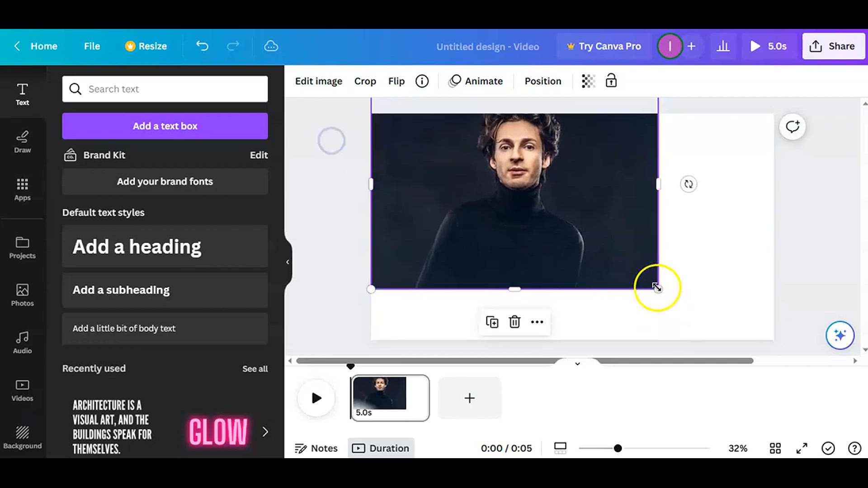The image size is (868, 488).
Task: Click the Undo arrow
Action: click(x=202, y=46)
